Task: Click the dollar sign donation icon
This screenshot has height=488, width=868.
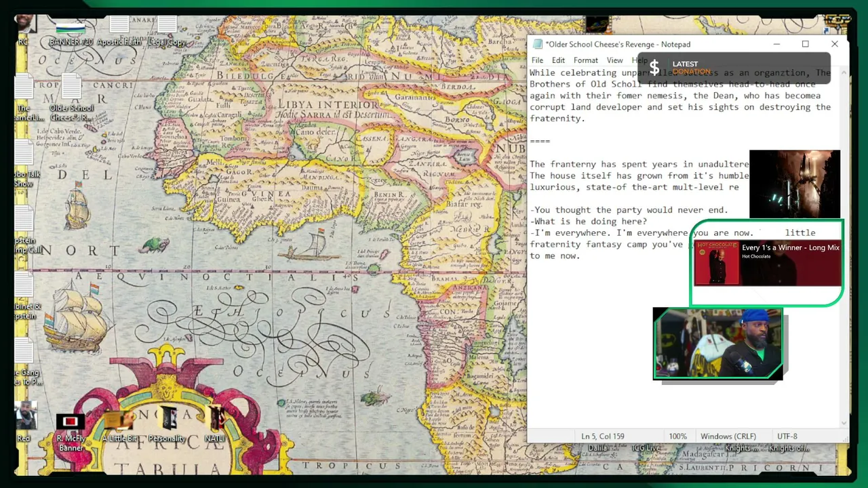Action: [654, 68]
